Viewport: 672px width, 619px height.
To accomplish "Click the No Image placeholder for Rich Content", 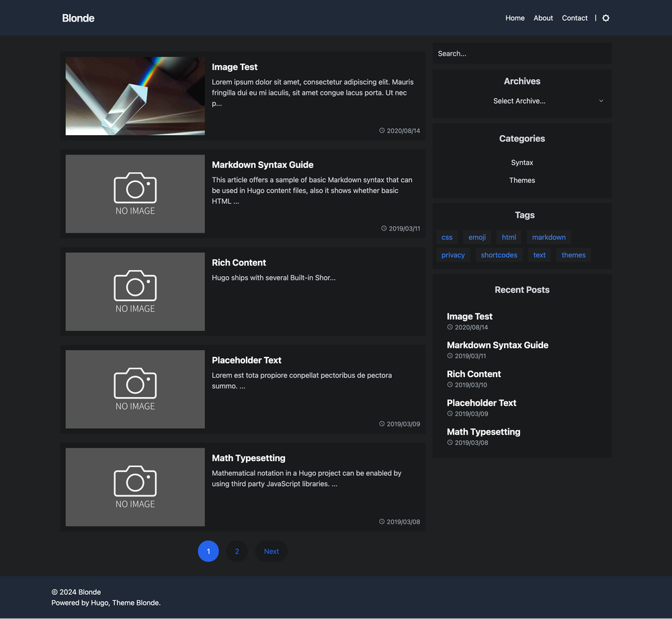I will (135, 292).
